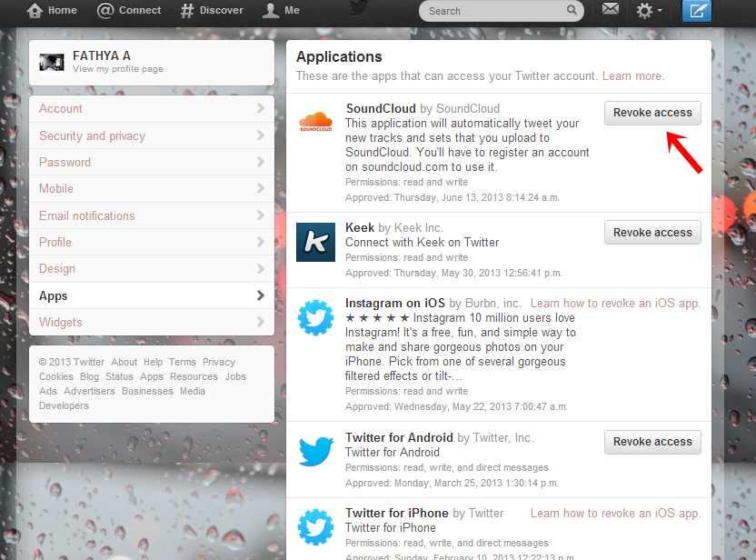Open the Privacy footer link

pyautogui.click(x=219, y=362)
